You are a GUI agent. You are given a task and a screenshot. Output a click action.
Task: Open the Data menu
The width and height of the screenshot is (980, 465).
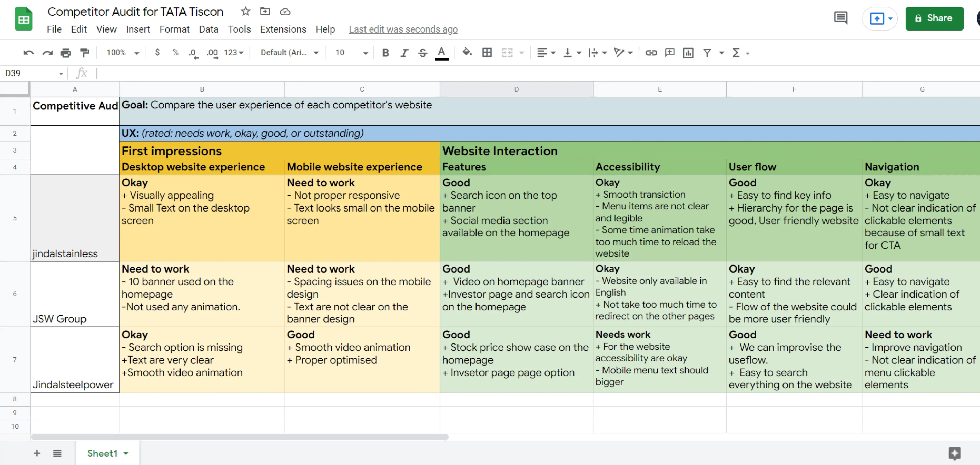tap(208, 29)
